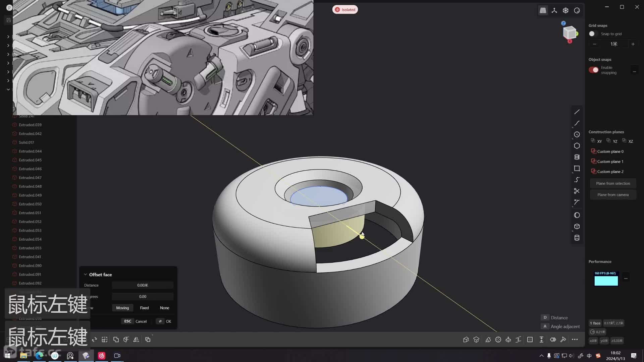Select Extruded.055 in outliner
The image size is (644, 362).
tap(30, 248)
